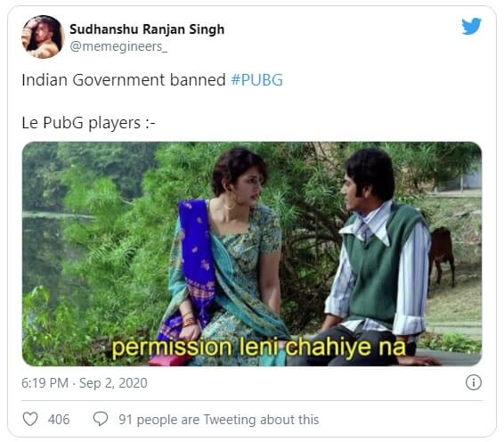Click the permission leni chahiye na caption

(x=259, y=347)
